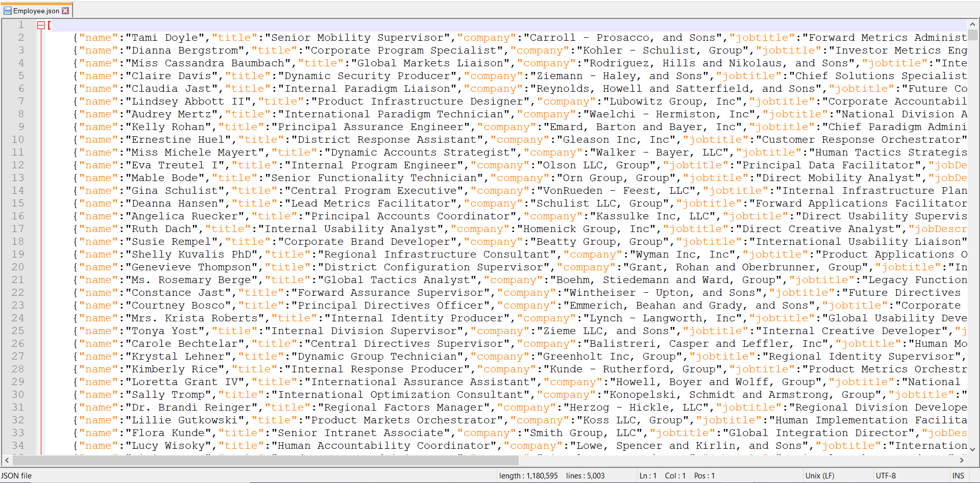Image resolution: width=980 pixels, height=483 pixels.
Task: Click the name "Ernestine Huel"
Action: pyautogui.click(x=178, y=139)
